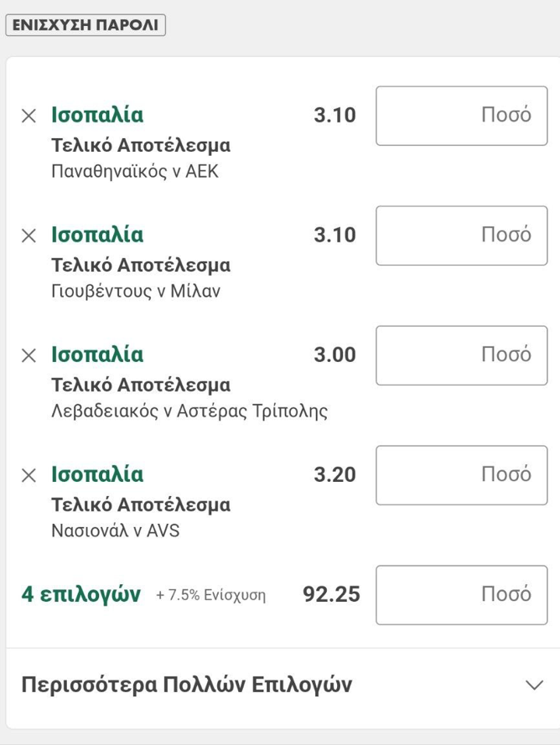This screenshot has height=745, width=560.
Task: Click the 3.00 odds for Λεβαδειακός match
Action: [334, 355]
